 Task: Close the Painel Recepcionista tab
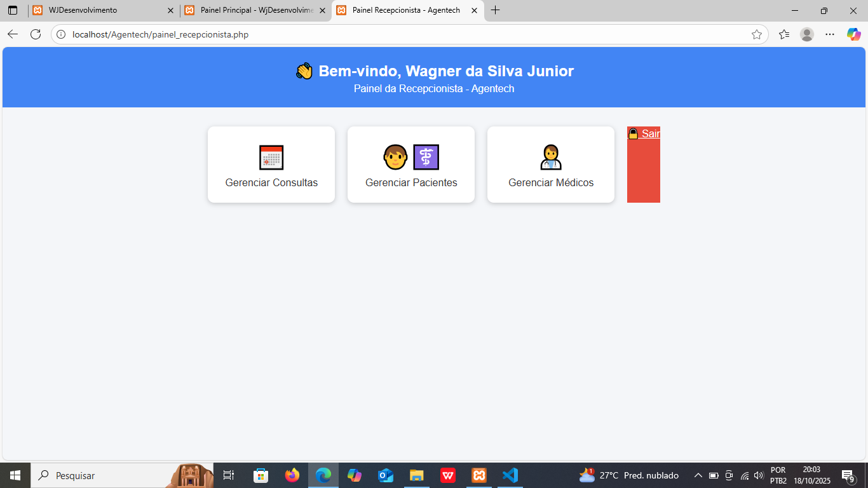(x=474, y=10)
